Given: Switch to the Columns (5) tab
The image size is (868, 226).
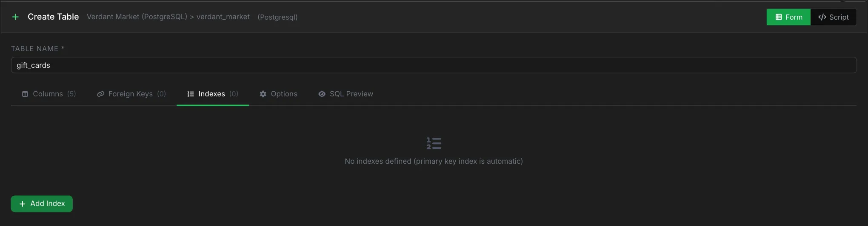Looking at the screenshot, I should pos(49,94).
